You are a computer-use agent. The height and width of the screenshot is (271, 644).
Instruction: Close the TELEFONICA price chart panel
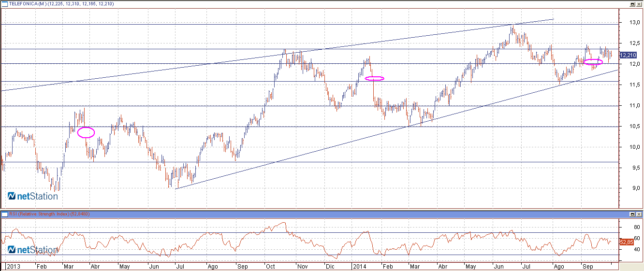pos(639,4)
